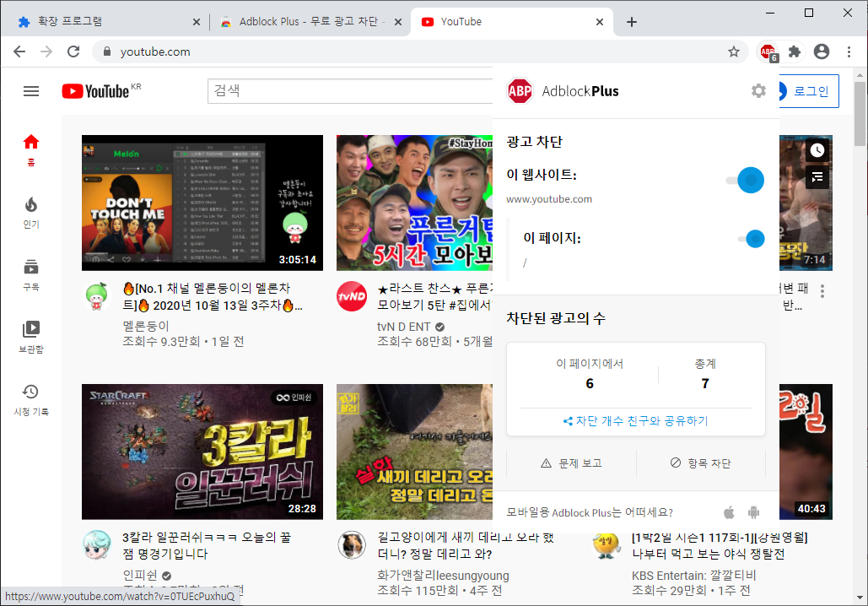
Task: Open the 1박2일 시즌1 117회 video title
Action: (x=720, y=545)
